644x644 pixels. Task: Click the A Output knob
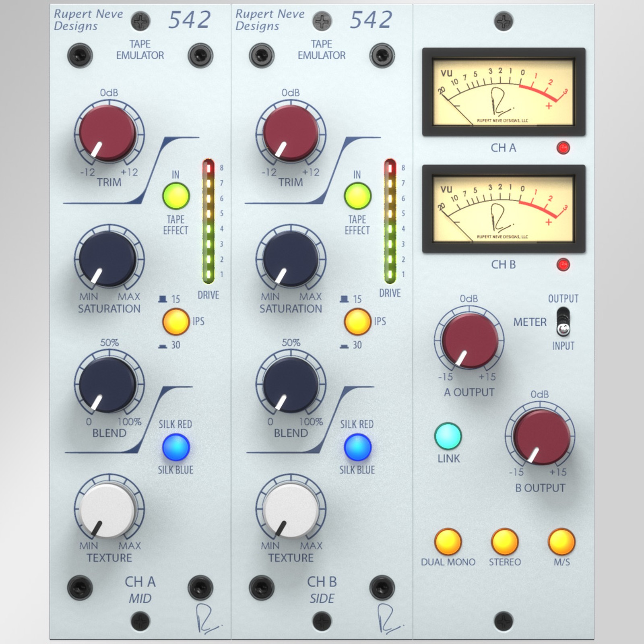469,340
